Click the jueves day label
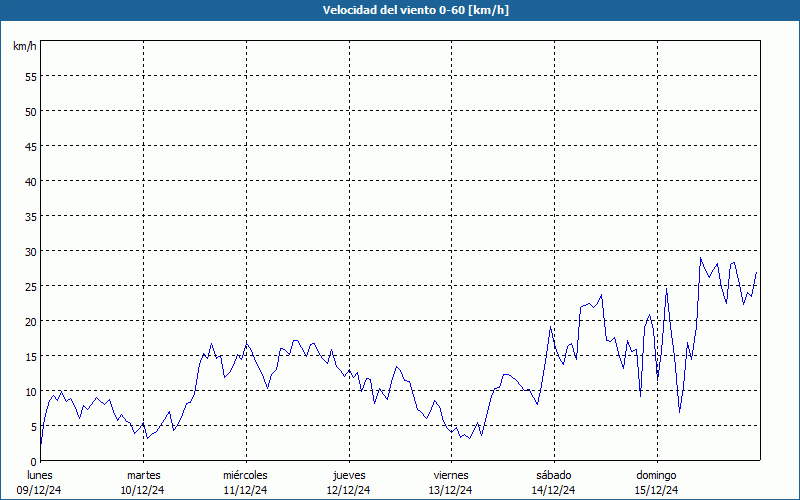Screen dimensions: 800x500 click(349, 475)
